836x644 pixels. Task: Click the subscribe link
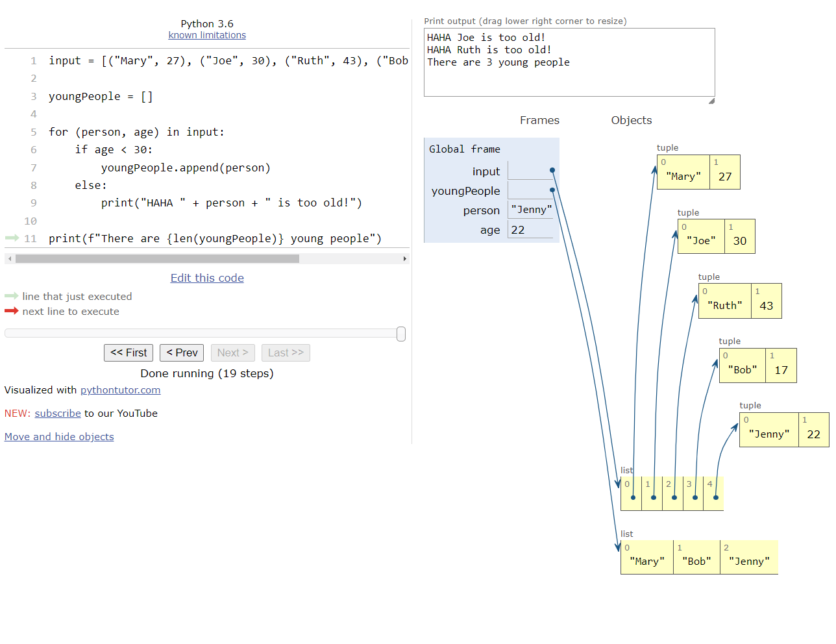(x=58, y=414)
